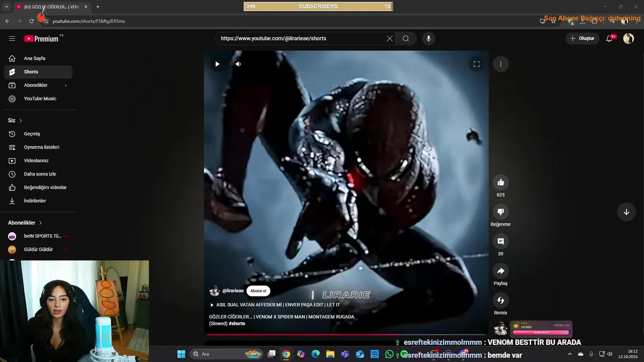
Task: Show hidden system tray icons
Action: tap(570, 354)
